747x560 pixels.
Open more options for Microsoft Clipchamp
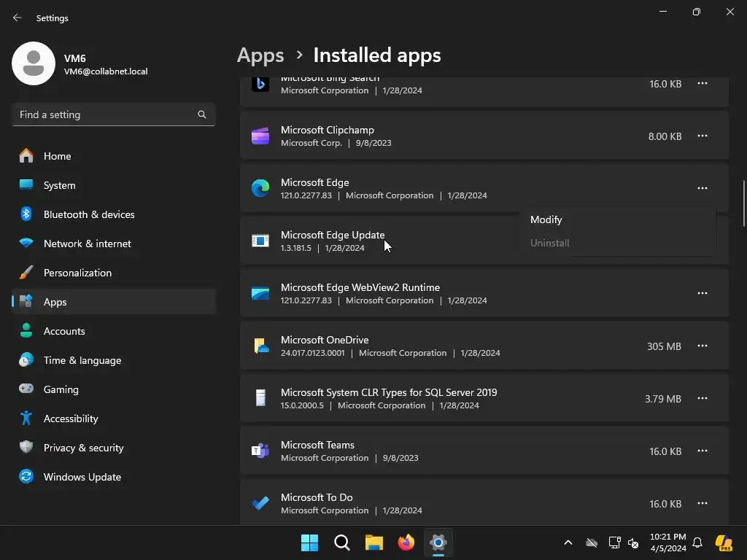coord(702,136)
